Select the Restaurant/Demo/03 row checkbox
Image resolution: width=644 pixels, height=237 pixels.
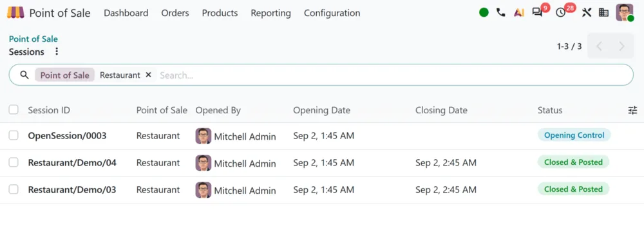point(14,189)
